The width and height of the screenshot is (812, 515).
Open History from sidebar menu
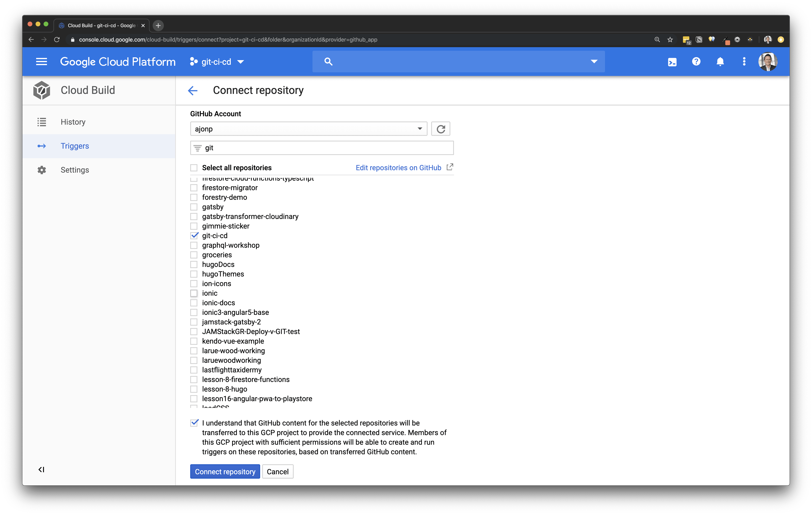72,122
